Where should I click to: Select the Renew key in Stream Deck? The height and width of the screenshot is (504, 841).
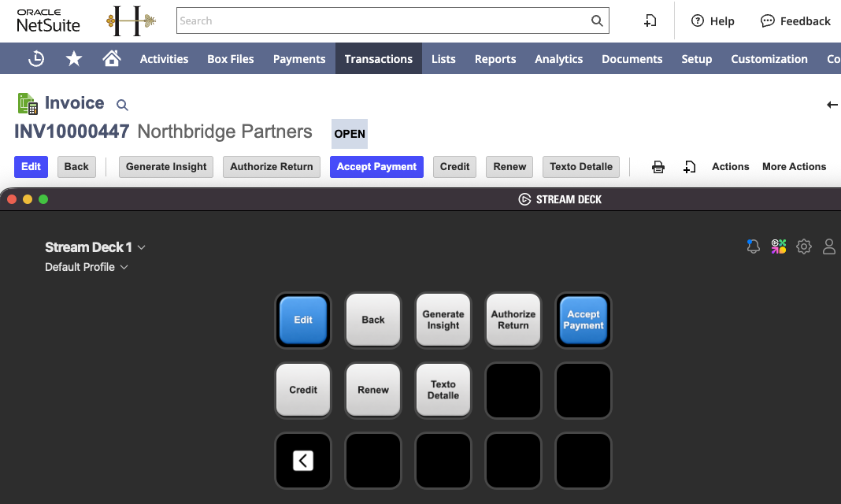(373, 391)
